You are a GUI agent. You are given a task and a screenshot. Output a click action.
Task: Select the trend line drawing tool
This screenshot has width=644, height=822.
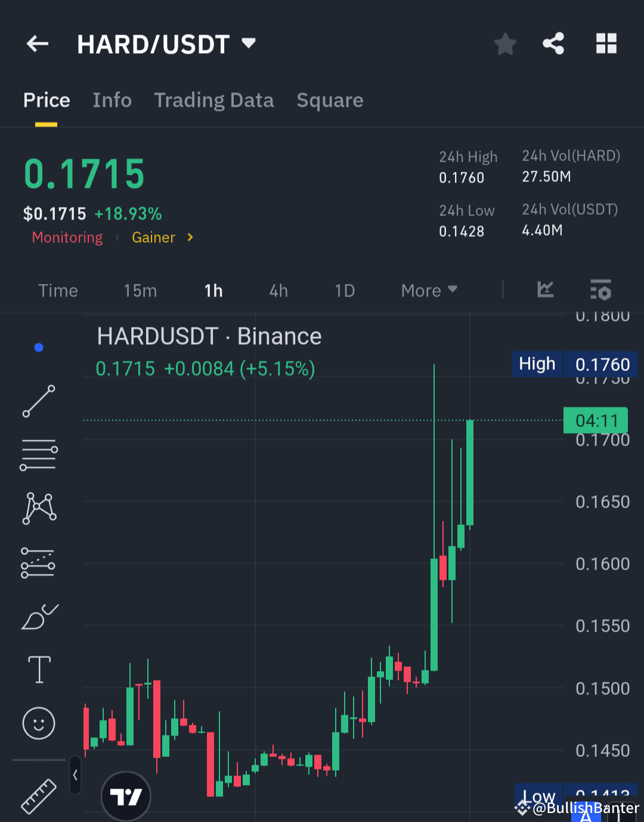(38, 401)
